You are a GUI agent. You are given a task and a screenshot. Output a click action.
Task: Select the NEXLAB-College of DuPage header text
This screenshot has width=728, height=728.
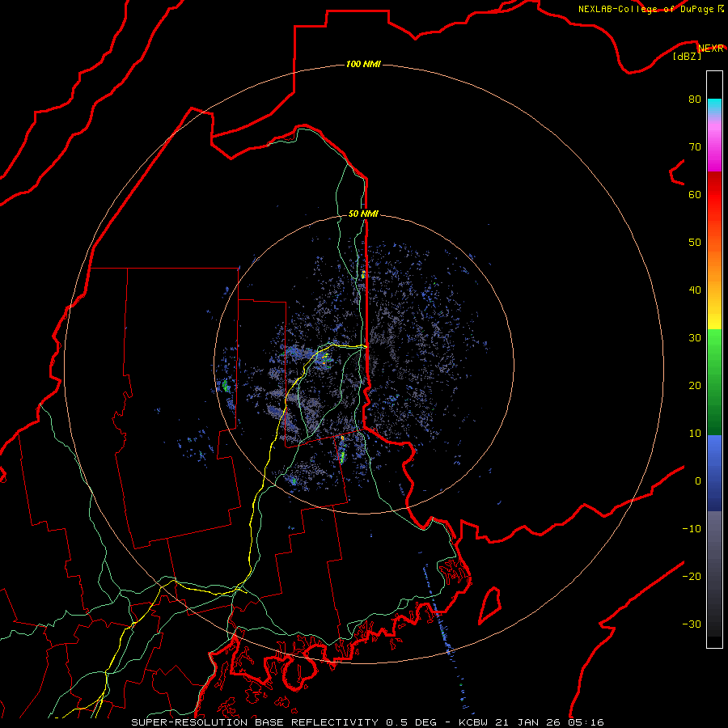pyautogui.click(x=645, y=9)
